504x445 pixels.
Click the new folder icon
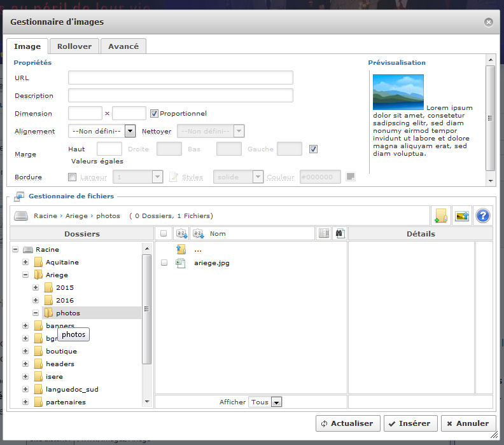[440, 216]
